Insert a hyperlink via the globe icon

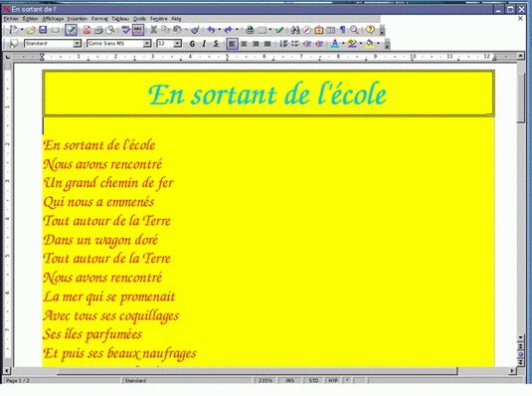click(250, 30)
